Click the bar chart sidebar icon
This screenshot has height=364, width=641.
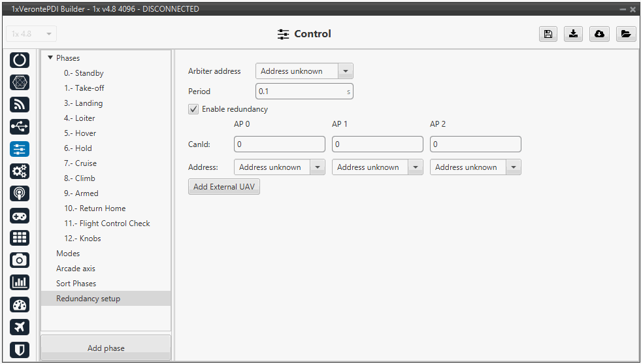[20, 282]
